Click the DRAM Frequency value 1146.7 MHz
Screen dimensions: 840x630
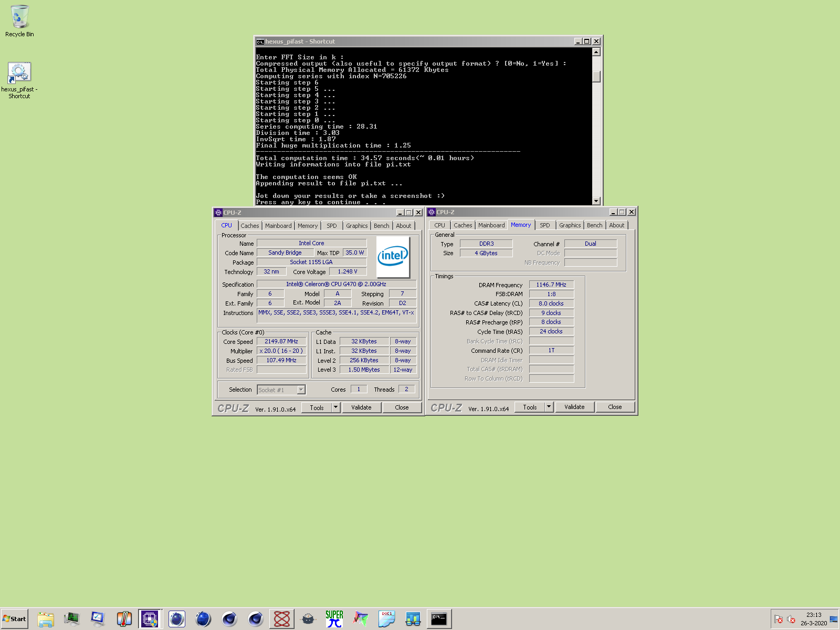point(551,285)
